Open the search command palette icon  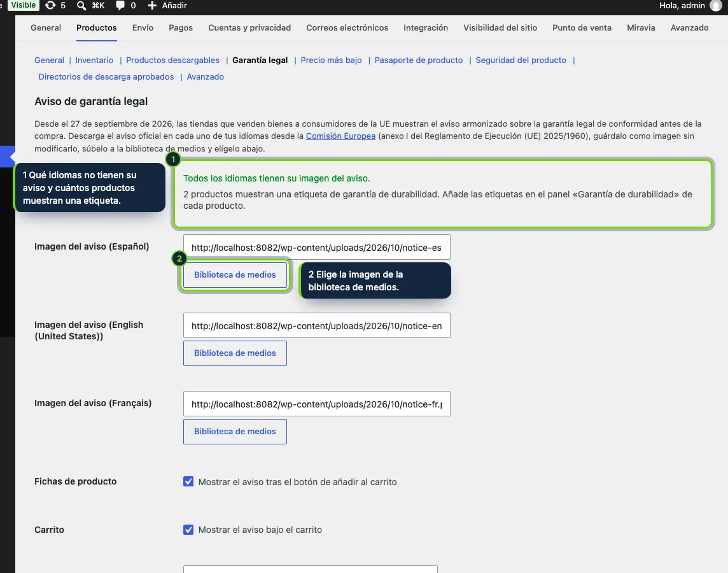[x=81, y=6]
